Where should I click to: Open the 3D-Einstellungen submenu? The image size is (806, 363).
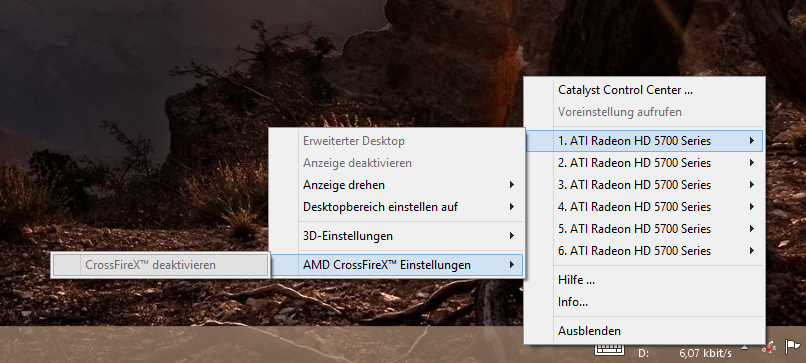click(397, 236)
